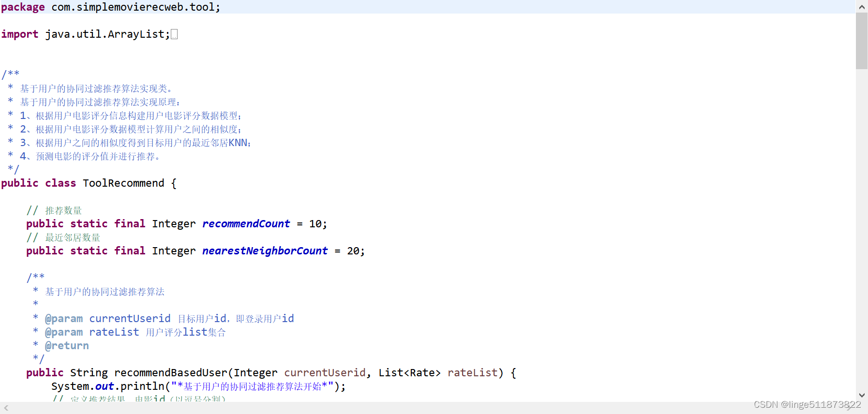Click the comment '// 最近邻居数量'
Viewport: 868px width, 414px height.
(x=63, y=237)
